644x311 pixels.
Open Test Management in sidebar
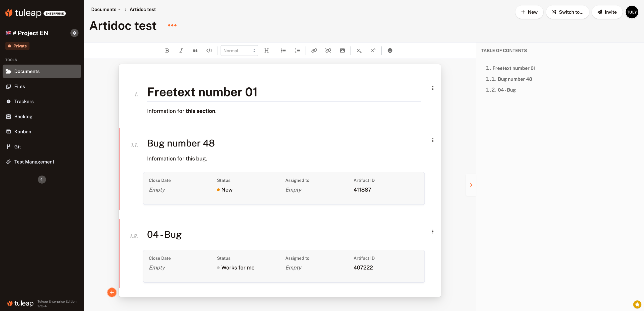(x=34, y=162)
